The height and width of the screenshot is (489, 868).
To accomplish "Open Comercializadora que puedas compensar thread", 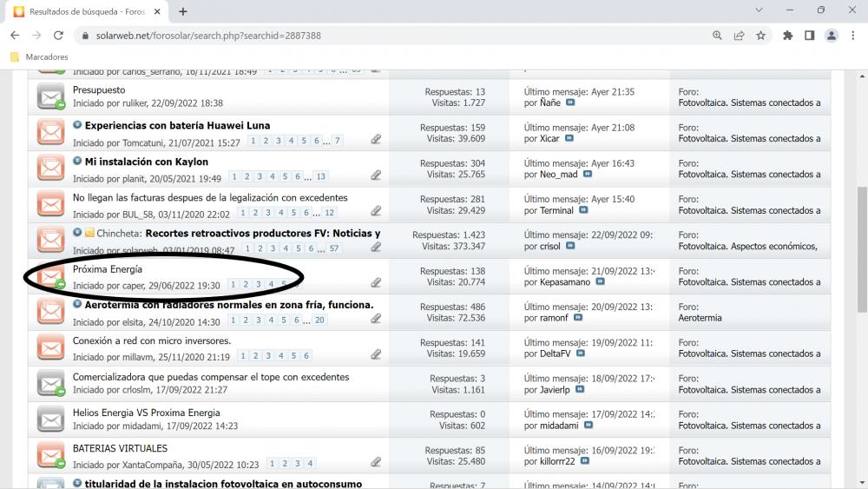I will tap(211, 377).
